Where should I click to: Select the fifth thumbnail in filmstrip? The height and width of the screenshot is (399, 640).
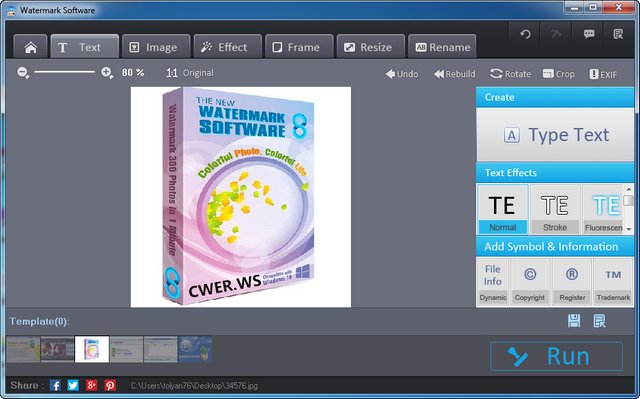point(161,349)
